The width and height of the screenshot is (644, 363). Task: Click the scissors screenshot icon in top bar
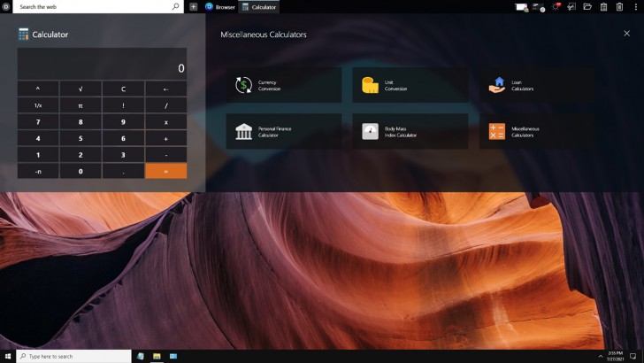[571, 6]
